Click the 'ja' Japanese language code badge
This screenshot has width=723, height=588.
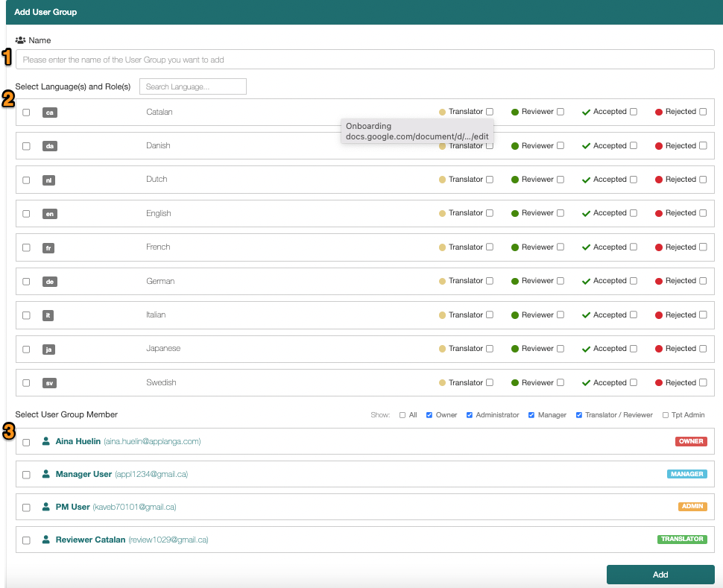point(50,350)
